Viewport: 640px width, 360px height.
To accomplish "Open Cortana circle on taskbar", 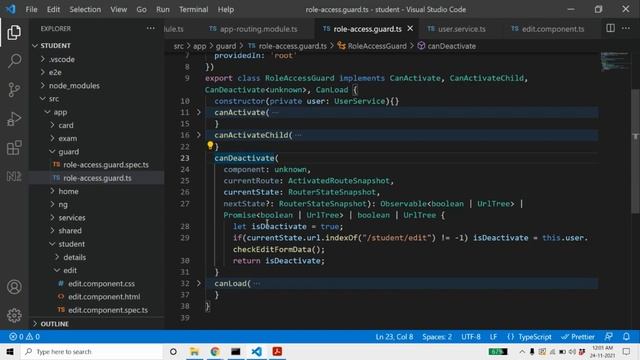I will click(x=173, y=351).
